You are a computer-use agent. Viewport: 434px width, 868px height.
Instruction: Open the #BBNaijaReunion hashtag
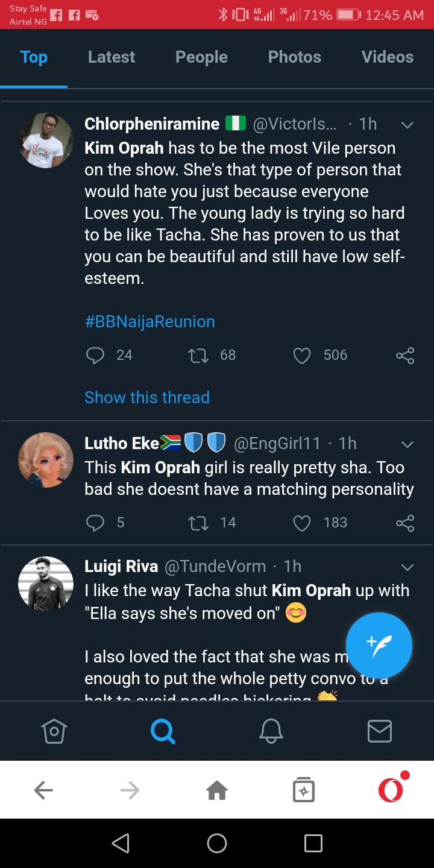pyautogui.click(x=149, y=322)
